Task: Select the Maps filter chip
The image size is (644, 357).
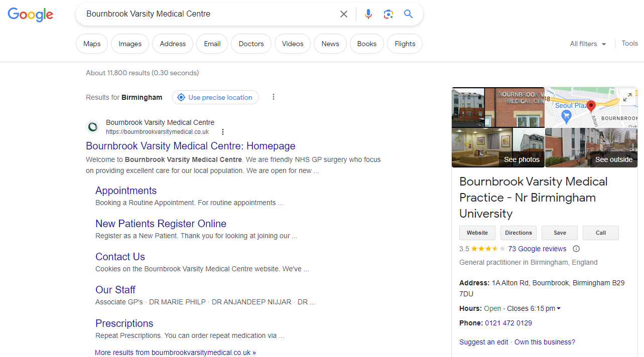Action: click(92, 44)
